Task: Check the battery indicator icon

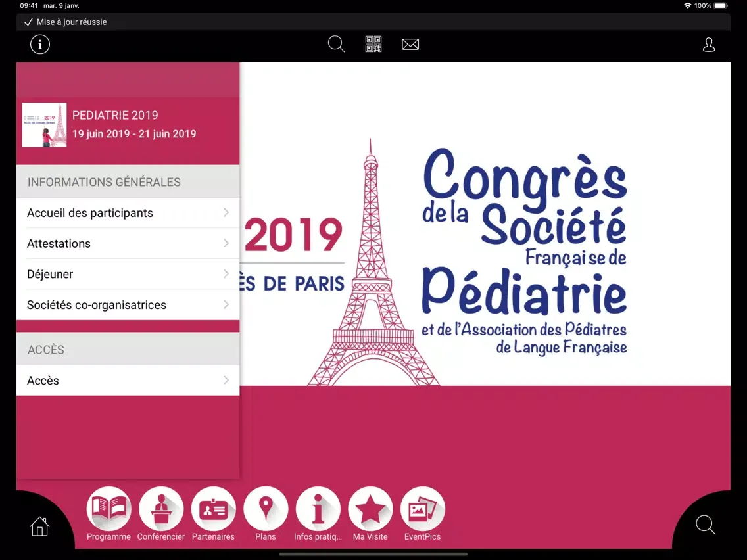Action: (721, 6)
